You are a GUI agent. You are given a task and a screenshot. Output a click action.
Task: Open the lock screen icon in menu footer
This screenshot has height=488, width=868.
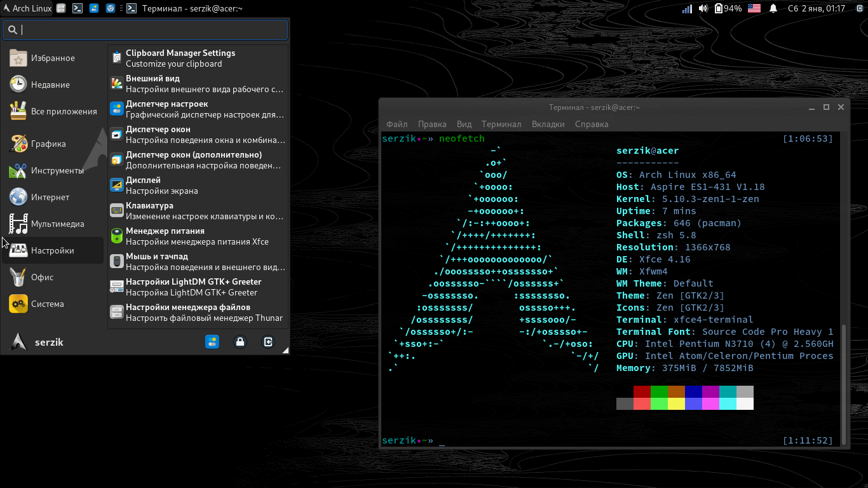click(x=240, y=342)
